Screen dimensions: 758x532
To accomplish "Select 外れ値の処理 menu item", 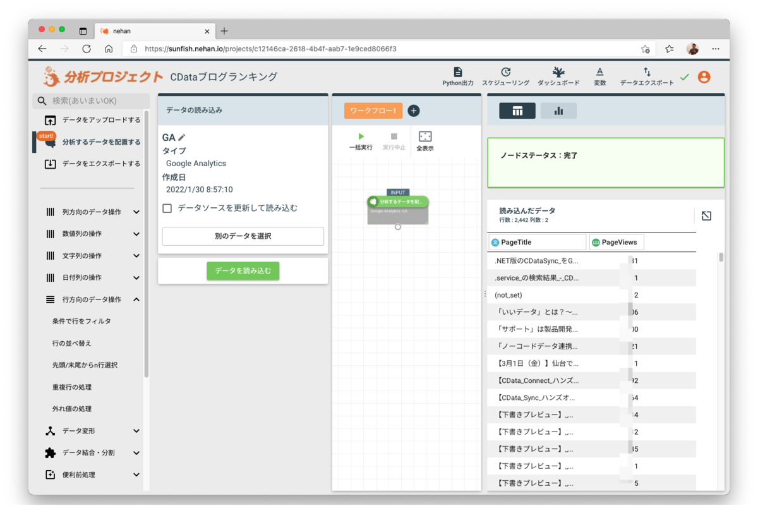I will (x=72, y=409).
